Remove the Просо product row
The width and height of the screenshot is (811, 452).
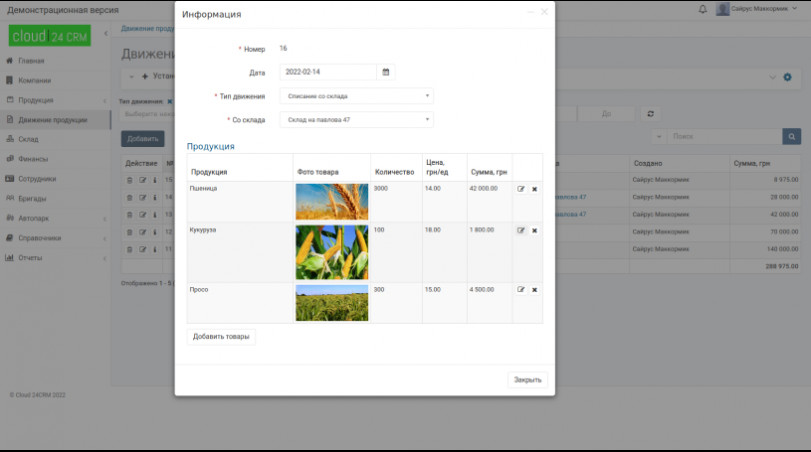534,289
